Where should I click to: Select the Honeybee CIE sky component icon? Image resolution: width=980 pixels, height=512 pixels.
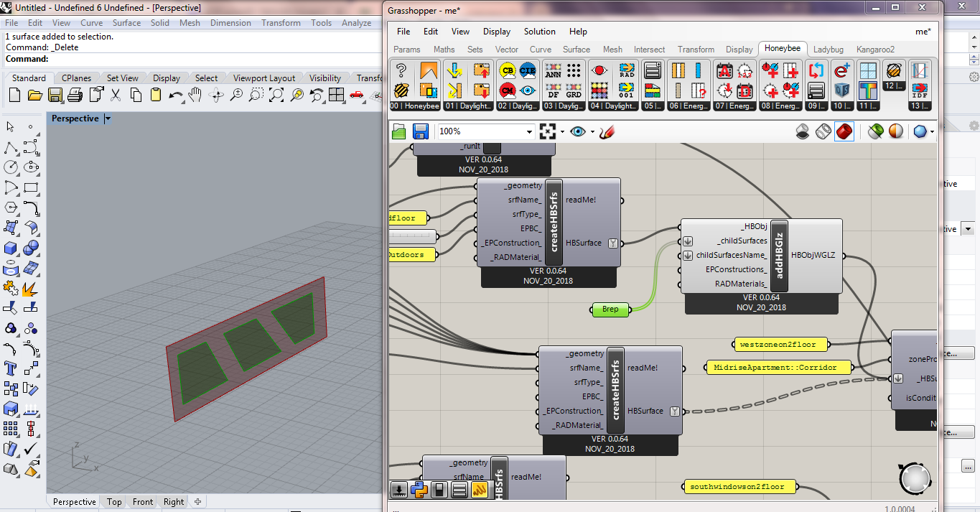point(528,70)
